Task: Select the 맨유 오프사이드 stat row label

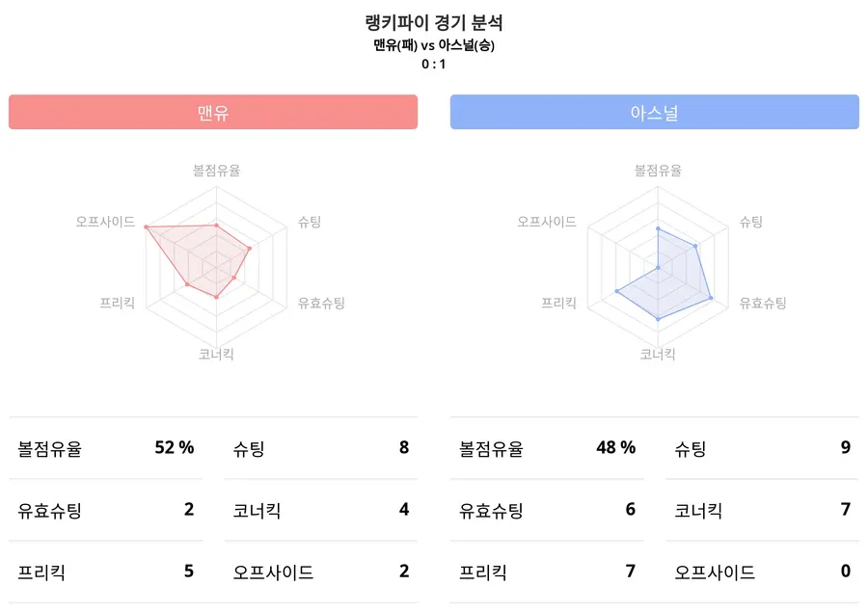Action: click(273, 572)
